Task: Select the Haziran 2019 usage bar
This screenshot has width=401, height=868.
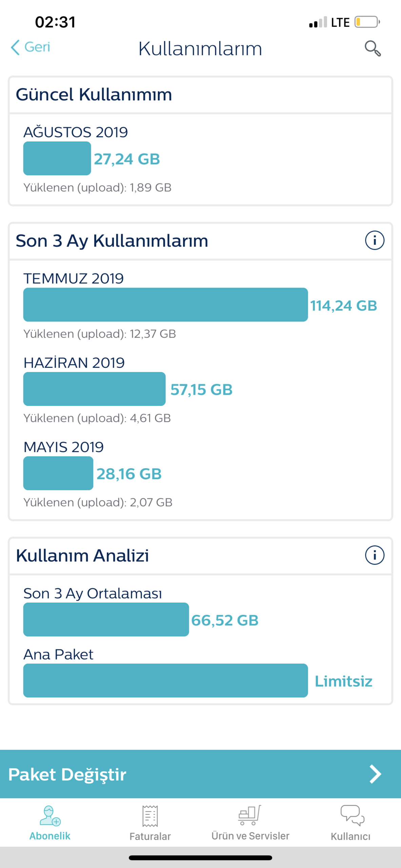Action: (94, 389)
